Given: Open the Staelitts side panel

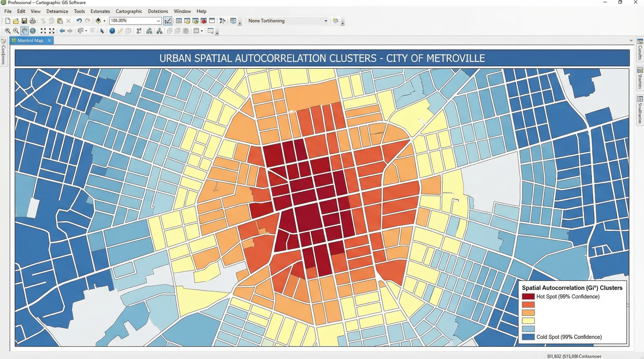Looking at the screenshot, I should click(640, 78).
